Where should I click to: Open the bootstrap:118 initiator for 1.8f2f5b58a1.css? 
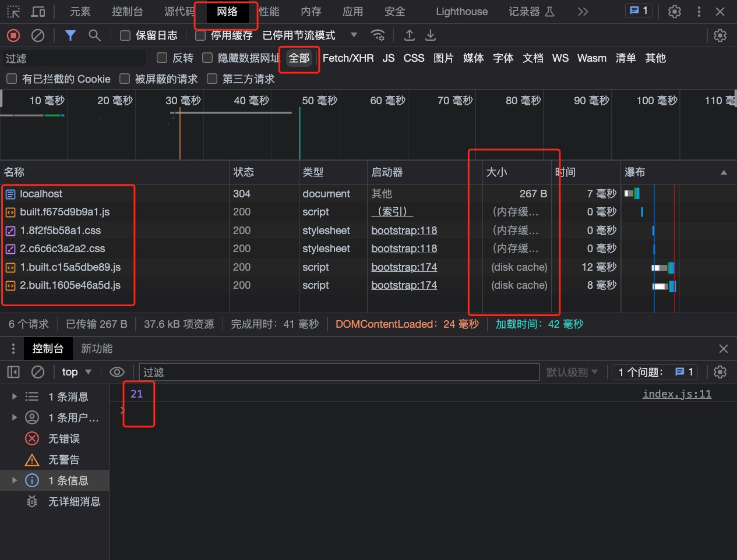404,231
